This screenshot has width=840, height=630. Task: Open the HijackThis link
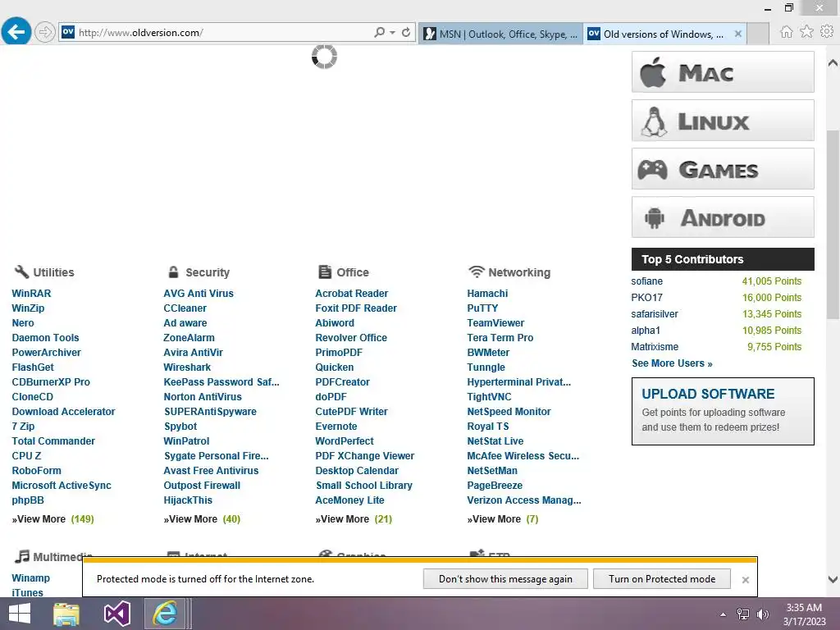click(188, 500)
